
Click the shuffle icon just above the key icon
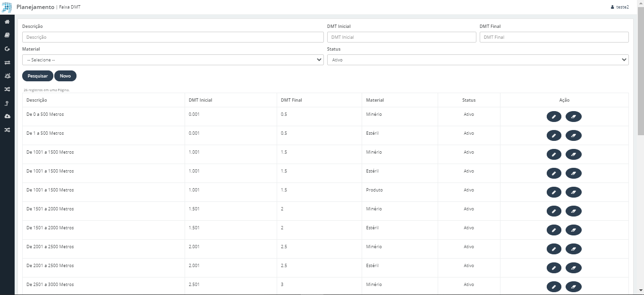tap(7, 89)
